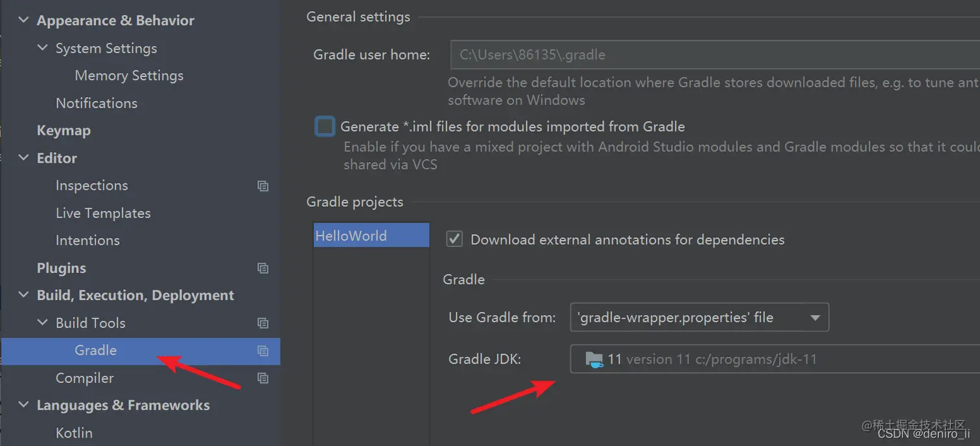This screenshot has width=980, height=446.
Task: Open Memory Settings page
Action: (x=129, y=76)
